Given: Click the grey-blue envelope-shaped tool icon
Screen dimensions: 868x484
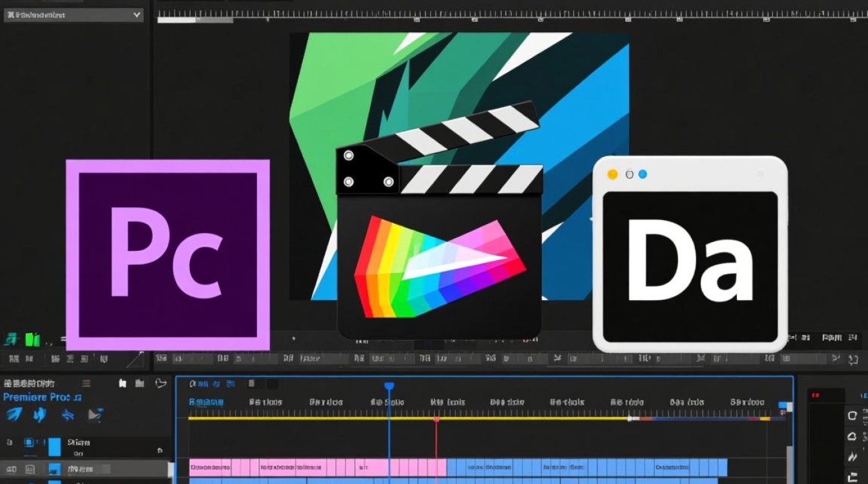Looking at the screenshot, I should 96,415.
